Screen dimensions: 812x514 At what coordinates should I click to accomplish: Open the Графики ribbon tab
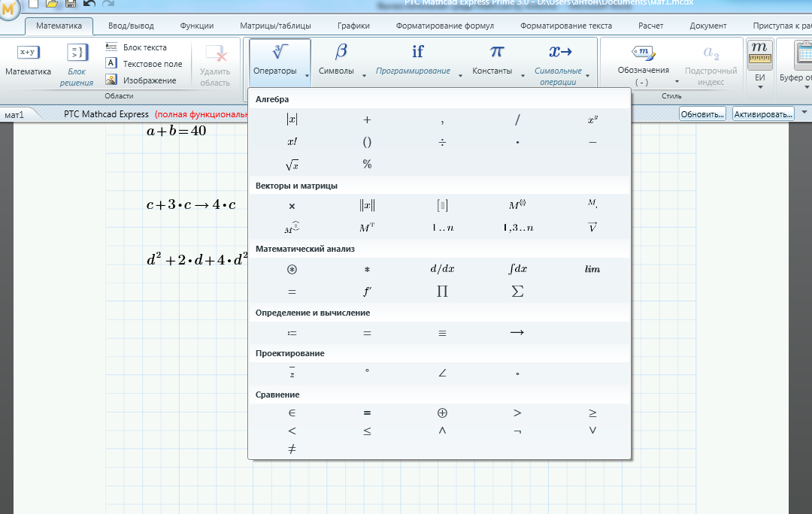(x=353, y=26)
